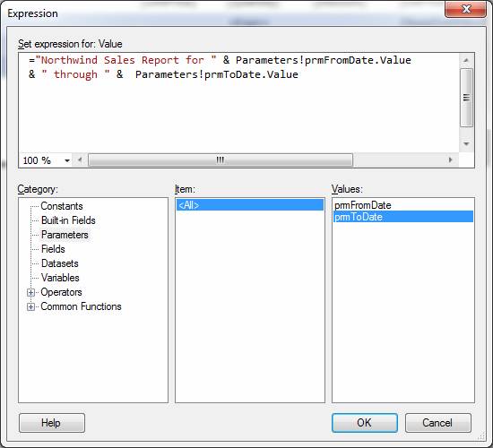Expand the Common Functions category node

(x=30, y=306)
